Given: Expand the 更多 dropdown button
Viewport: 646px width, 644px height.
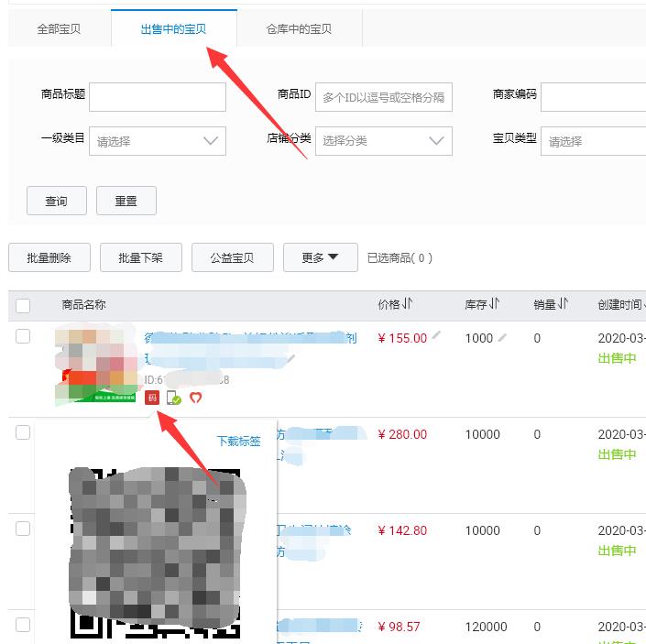Looking at the screenshot, I should tap(320, 257).
